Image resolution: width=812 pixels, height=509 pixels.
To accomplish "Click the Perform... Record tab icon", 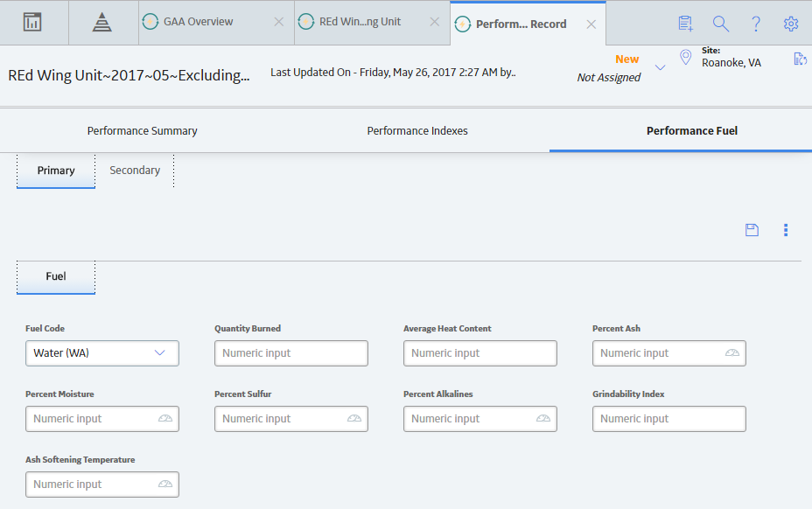I will pos(463,24).
